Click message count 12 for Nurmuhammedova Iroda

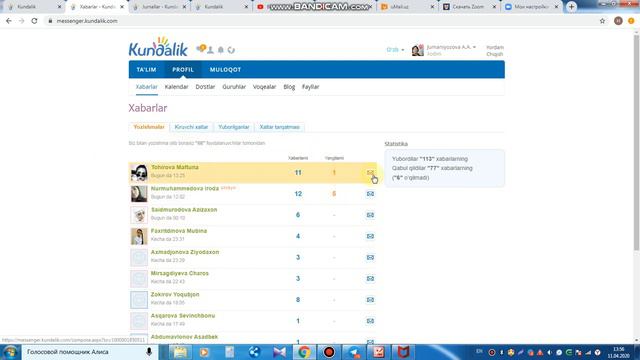pyautogui.click(x=298, y=194)
